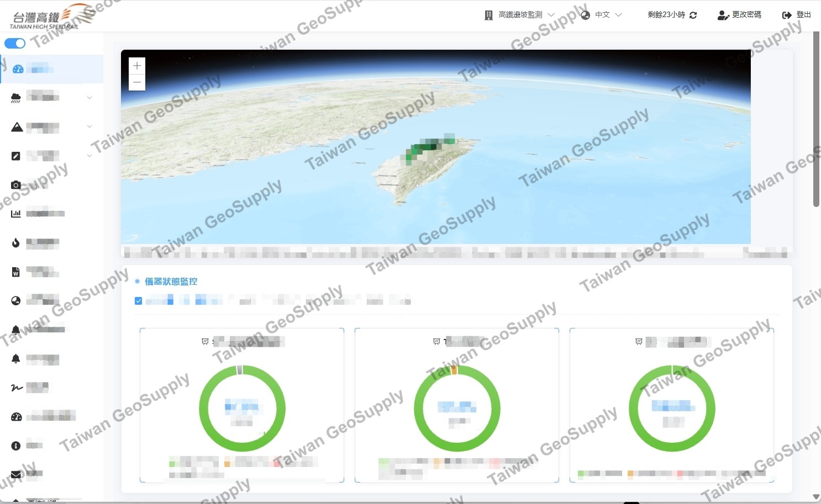Click the first green donut chart
Screen dimensions: 821x504
tap(242, 408)
